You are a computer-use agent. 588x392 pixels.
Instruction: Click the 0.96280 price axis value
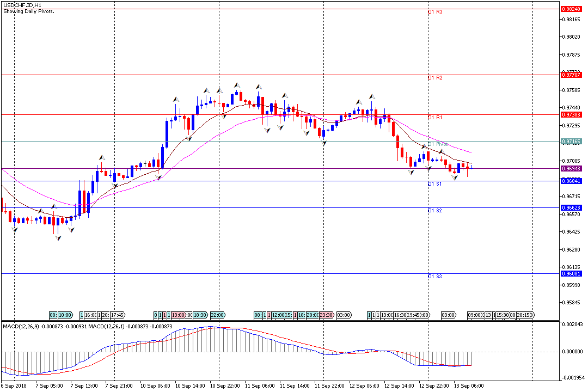coord(572,250)
